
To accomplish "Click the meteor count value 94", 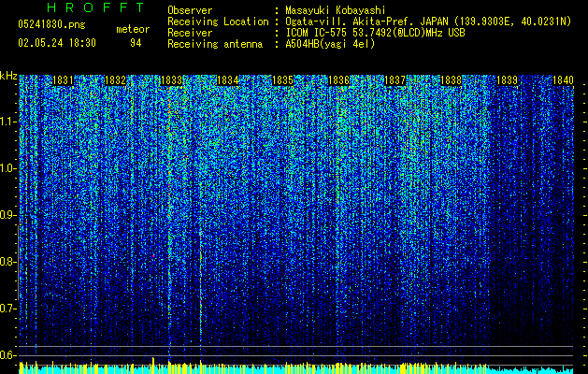I will point(136,43).
